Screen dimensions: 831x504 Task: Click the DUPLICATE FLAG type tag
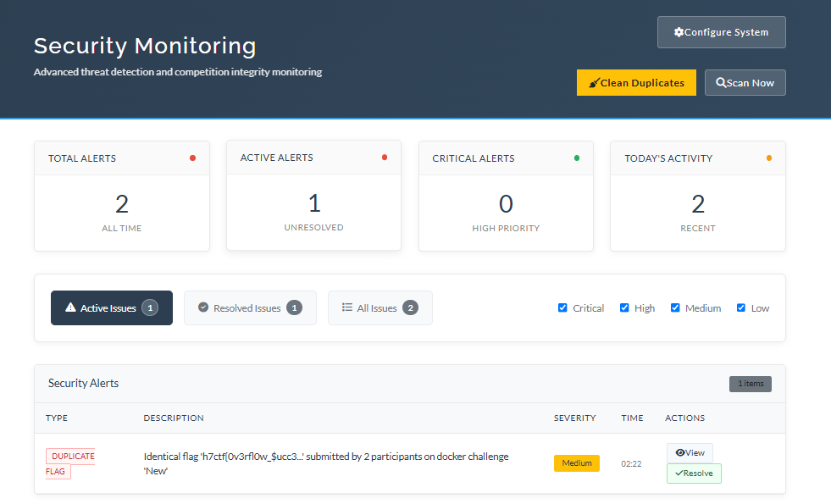click(x=69, y=463)
